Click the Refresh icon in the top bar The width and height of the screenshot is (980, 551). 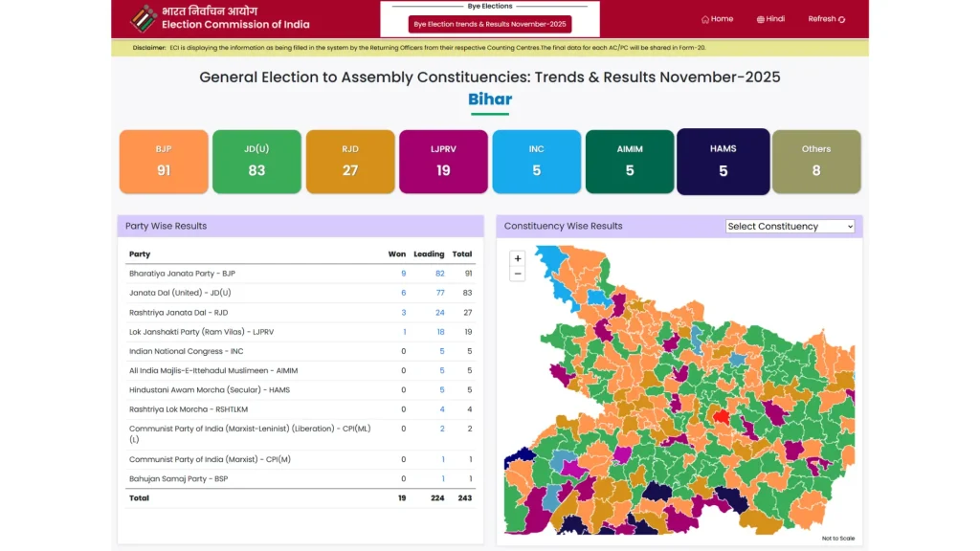click(843, 18)
